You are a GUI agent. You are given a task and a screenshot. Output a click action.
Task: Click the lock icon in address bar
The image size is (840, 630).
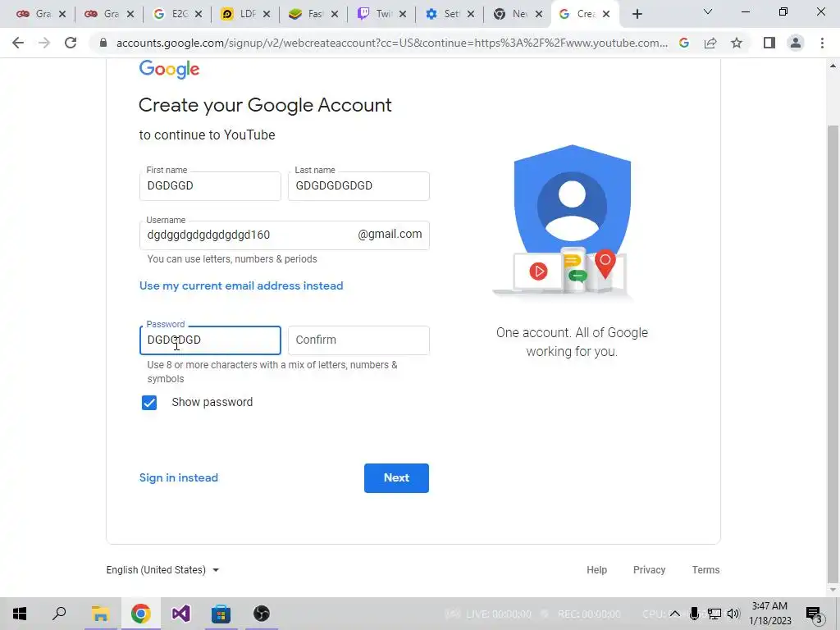coord(103,43)
